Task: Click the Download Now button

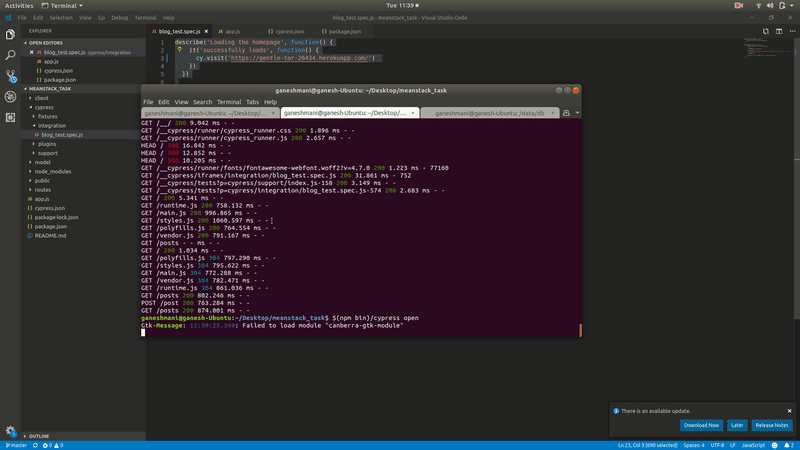Action: coord(700,425)
